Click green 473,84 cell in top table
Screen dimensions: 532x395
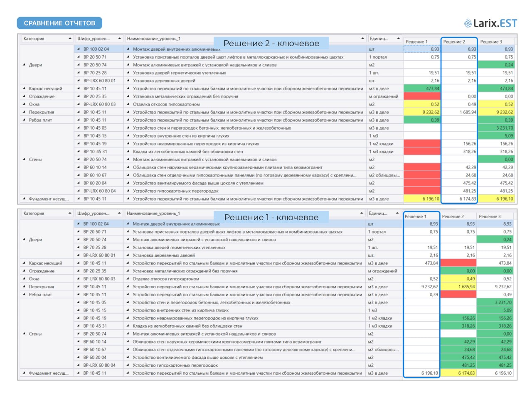click(422, 88)
